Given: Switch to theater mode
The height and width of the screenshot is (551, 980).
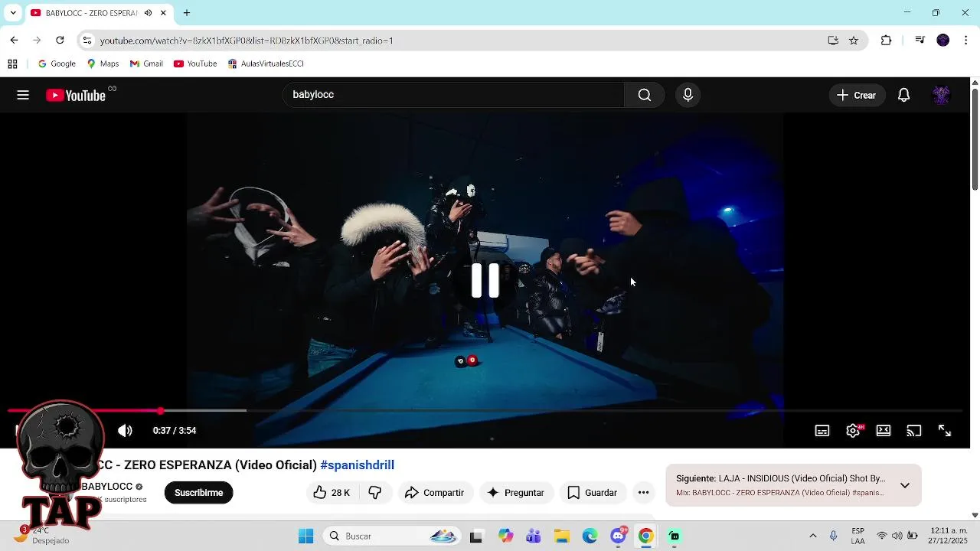Looking at the screenshot, I should (x=884, y=431).
